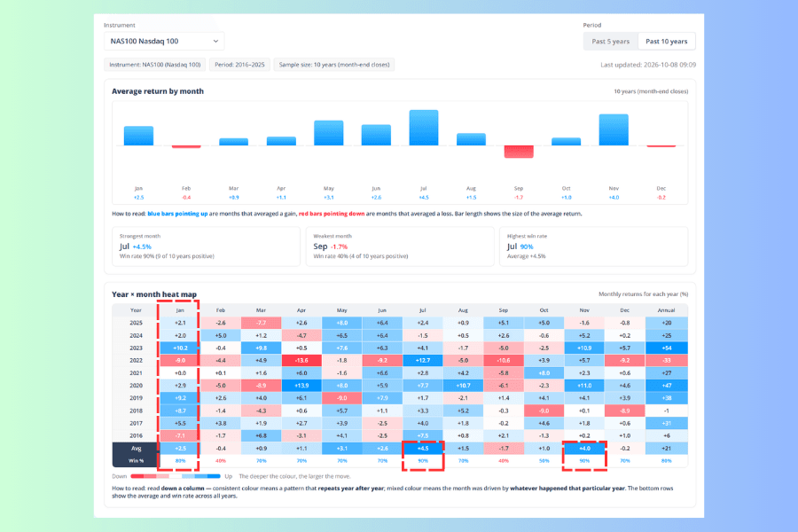798x532 pixels.
Task: Click the Year column header in heat map
Action: point(136,310)
